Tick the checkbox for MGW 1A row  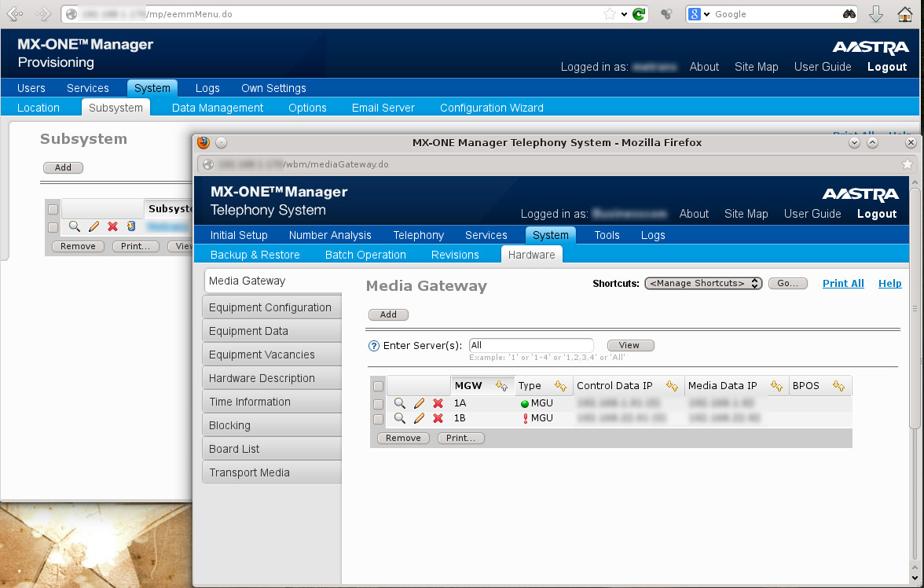pos(379,404)
